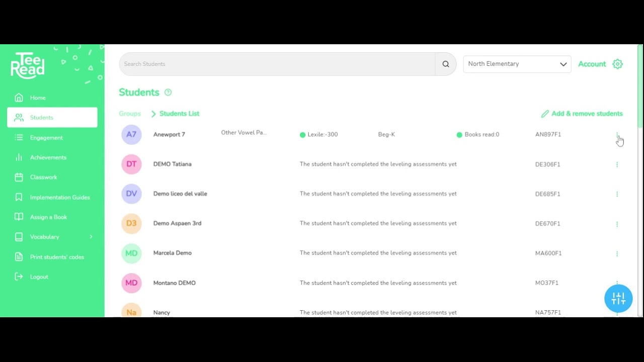644x362 pixels.
Task: Click the Home house icon
Action: point(19,98)
